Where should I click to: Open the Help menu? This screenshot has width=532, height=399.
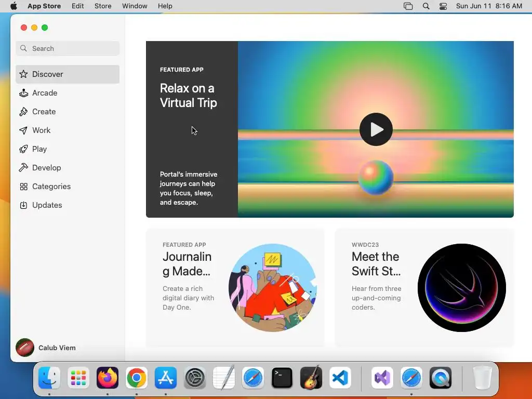pos(165,6)
